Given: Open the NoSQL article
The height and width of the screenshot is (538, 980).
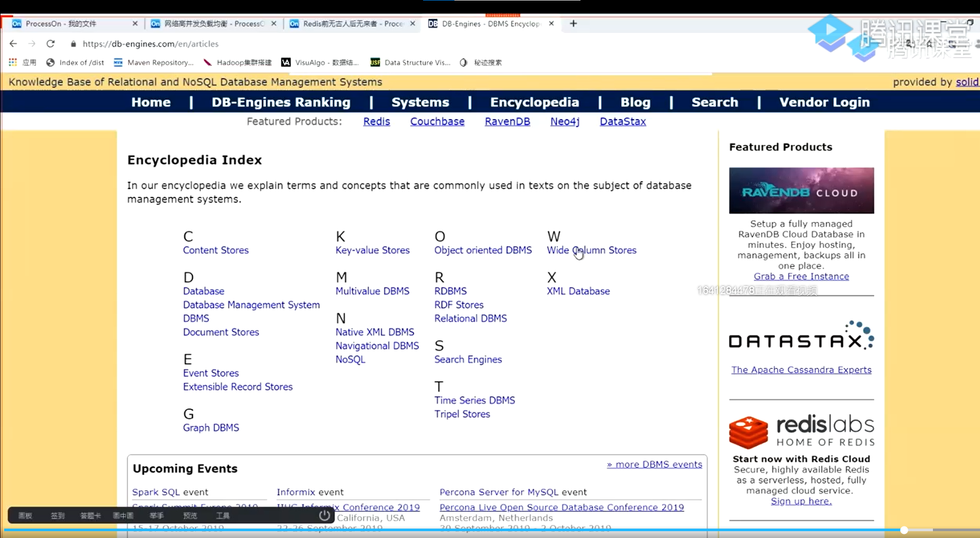Looking at the screenshot, I should (350, 359).
